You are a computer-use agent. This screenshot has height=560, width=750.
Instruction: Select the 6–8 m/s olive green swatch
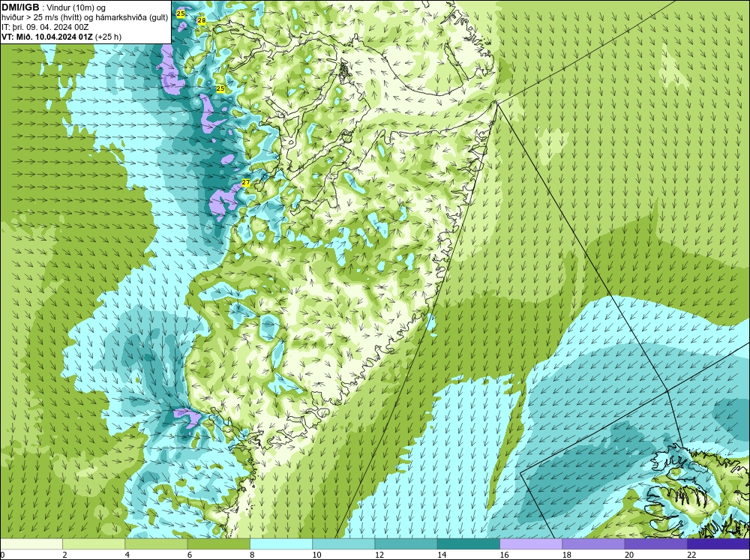(x=218, y=544)
